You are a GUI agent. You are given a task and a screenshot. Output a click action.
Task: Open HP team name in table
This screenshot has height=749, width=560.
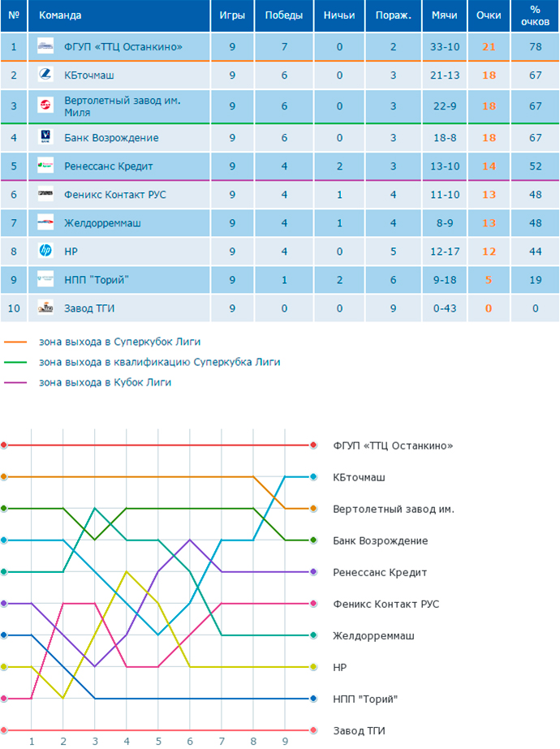point(71,252)
